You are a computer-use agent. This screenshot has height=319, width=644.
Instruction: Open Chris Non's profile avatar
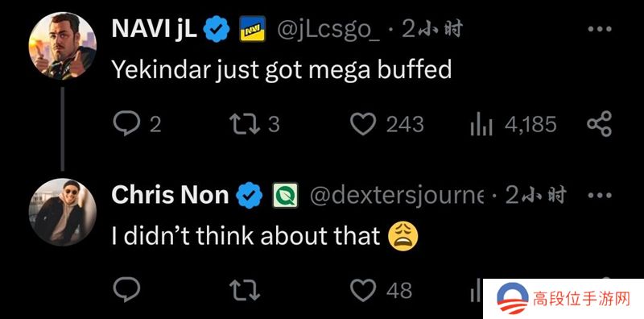[62, 212]
